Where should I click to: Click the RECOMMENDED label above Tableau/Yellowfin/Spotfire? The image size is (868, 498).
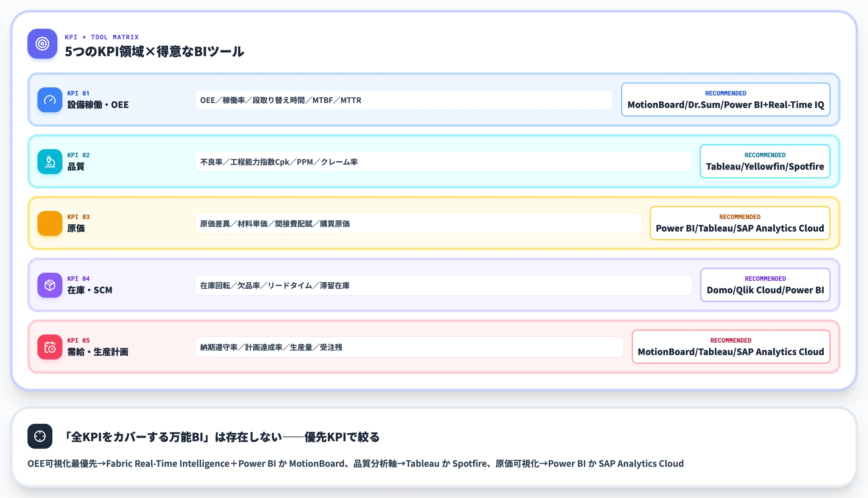765,155
